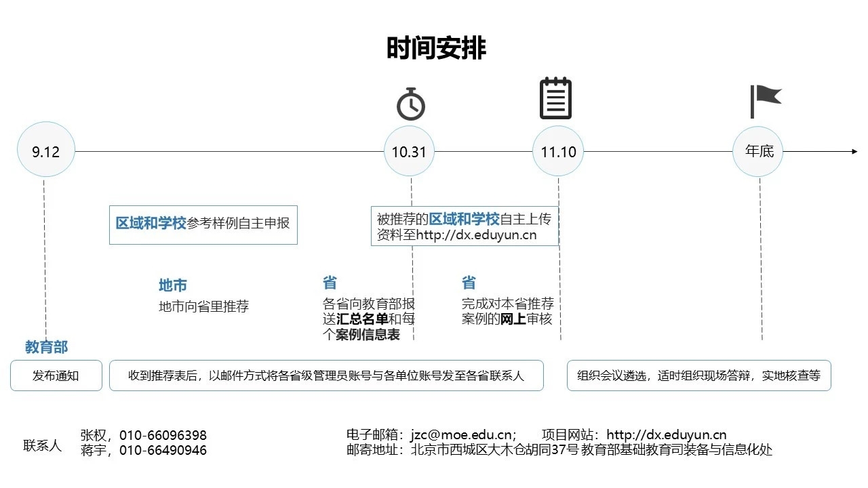Click the jzc@moe.edu.cn email address
The height and width of the screenshot is (488, 868).
[x=469, y=435]
